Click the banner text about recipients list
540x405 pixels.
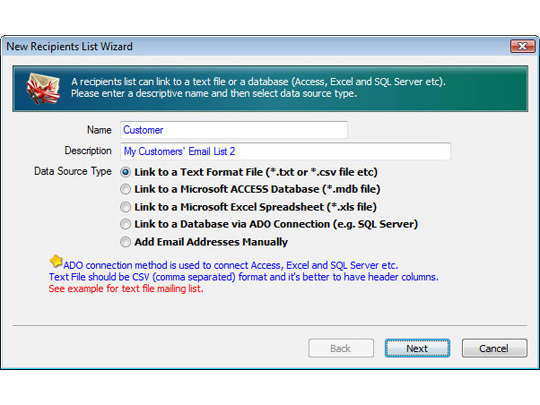258,87
